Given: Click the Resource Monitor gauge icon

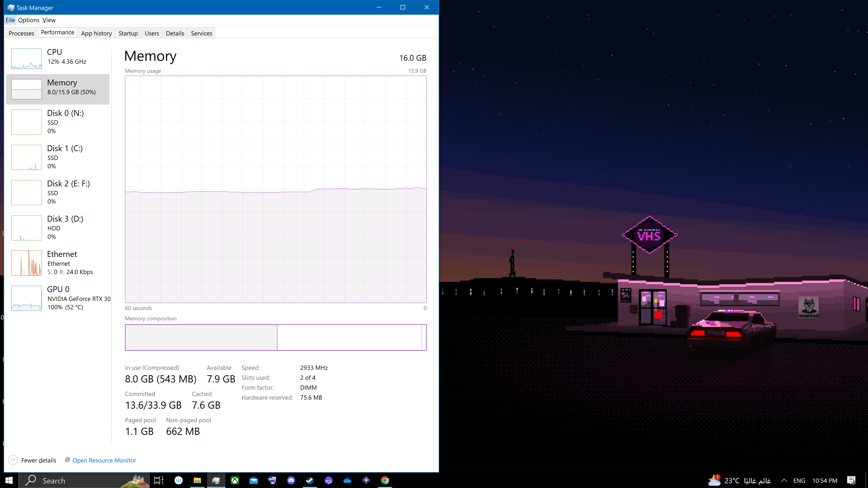Looking at the screenshot, I should point(67,460).
